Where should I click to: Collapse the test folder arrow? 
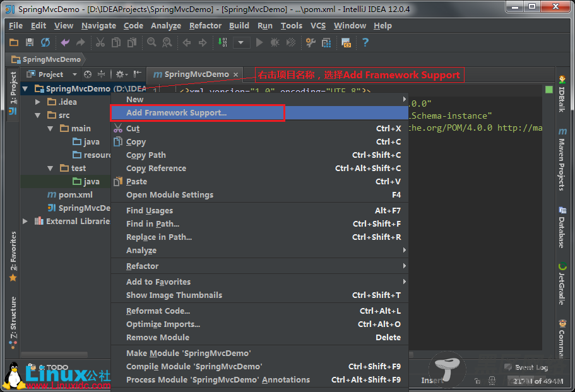click(50, 168)
